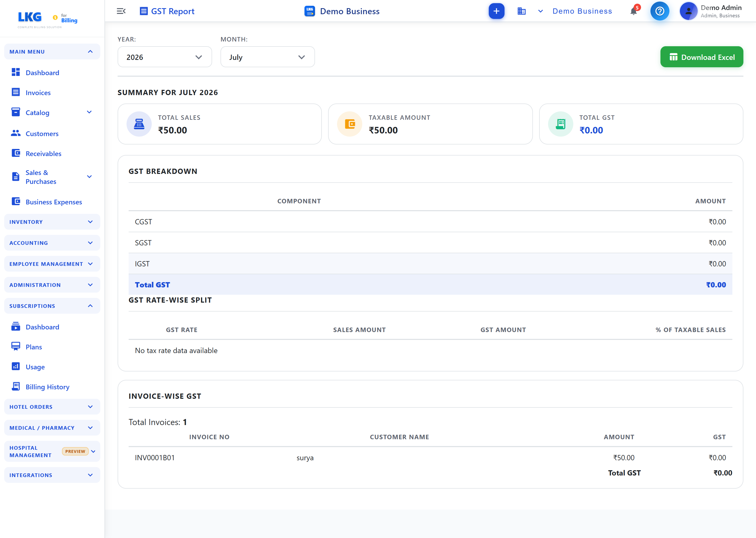Click invoice number INV0001B01

[155, 458]
